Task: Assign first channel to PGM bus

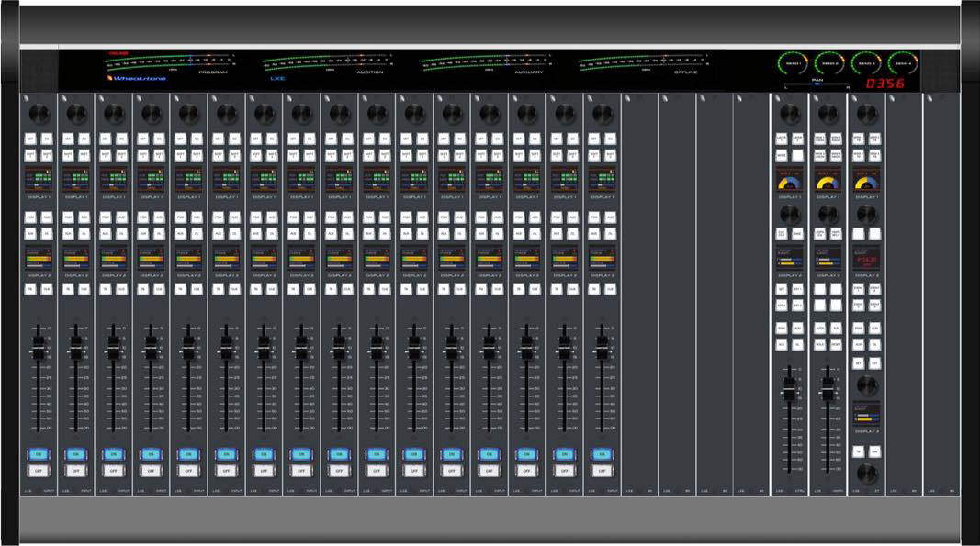Action: coord(30,217)
